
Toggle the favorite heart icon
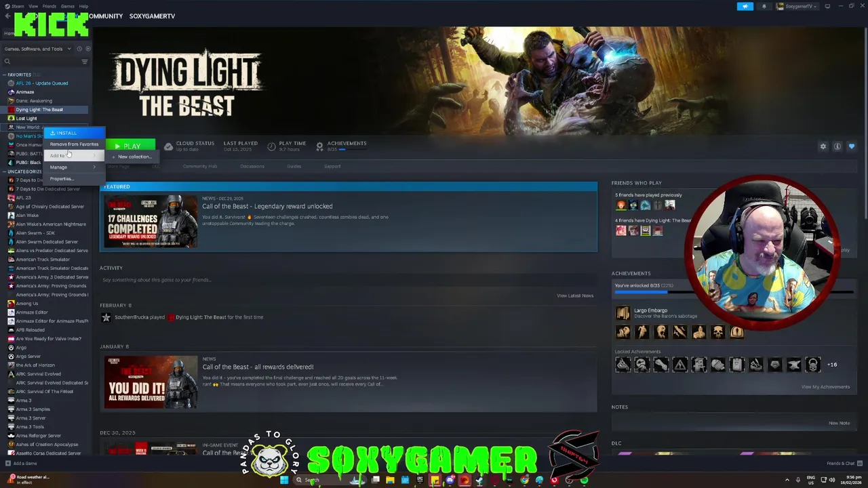click(852, 146)
